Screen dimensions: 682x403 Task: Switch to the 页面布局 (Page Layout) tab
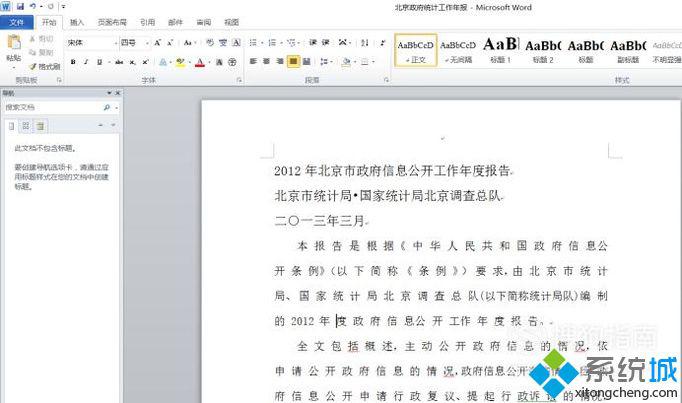112,22
